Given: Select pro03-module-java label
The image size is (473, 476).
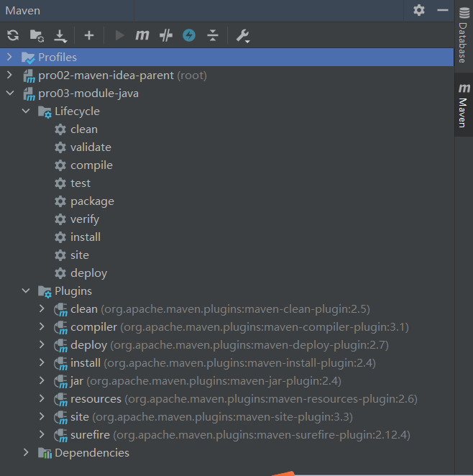Looking at the screenshot, I should tap(88, 93).
